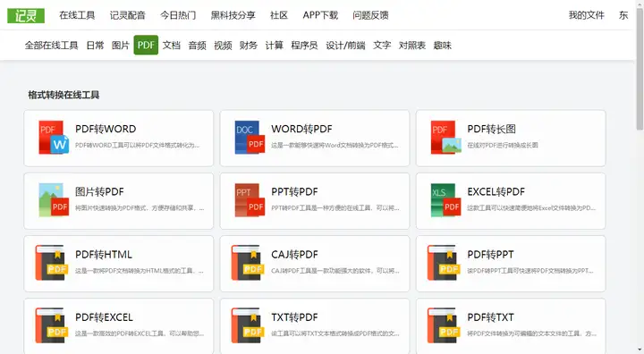Select the highlighted PDF category tab

(146, 46)
